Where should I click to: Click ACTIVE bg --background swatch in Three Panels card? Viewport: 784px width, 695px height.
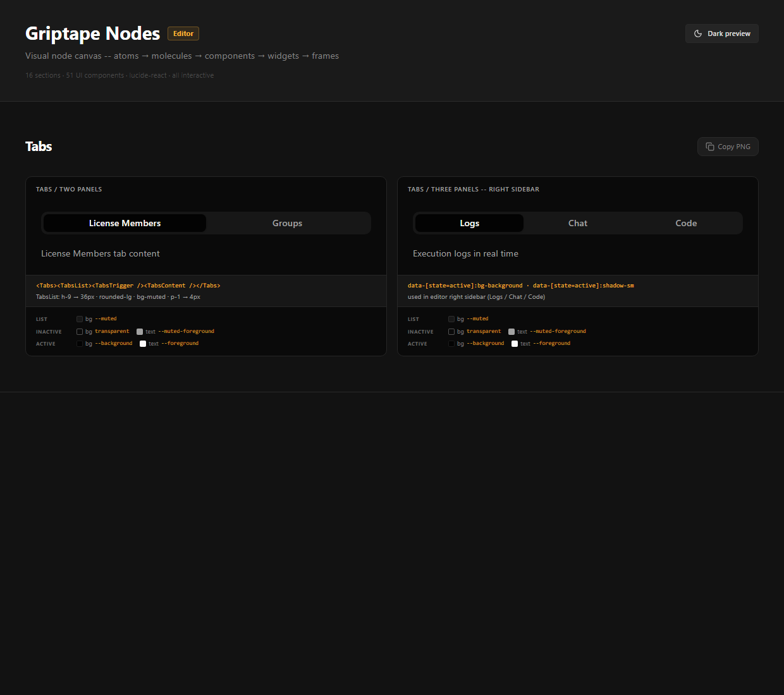coord(451,344)
